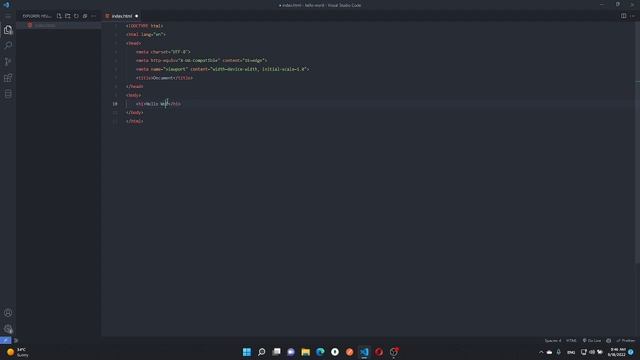Viewport: 640px width, 360px height.
Task: Click the title line with Document text
Action: pos(164,78)
